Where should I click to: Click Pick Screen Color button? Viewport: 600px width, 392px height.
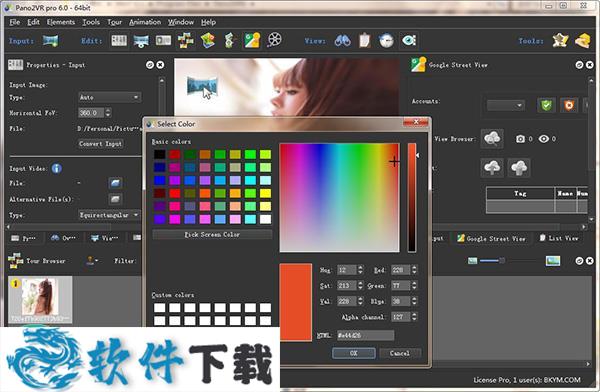click(x=212, y=234)
